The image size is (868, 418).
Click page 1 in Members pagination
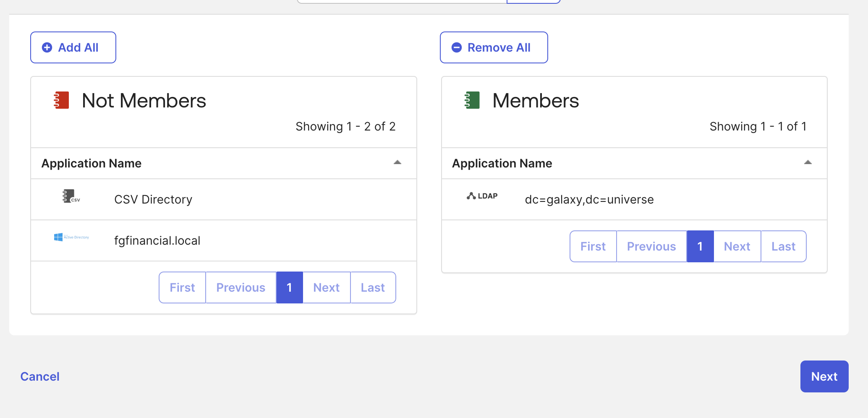[x=700, y=246]
